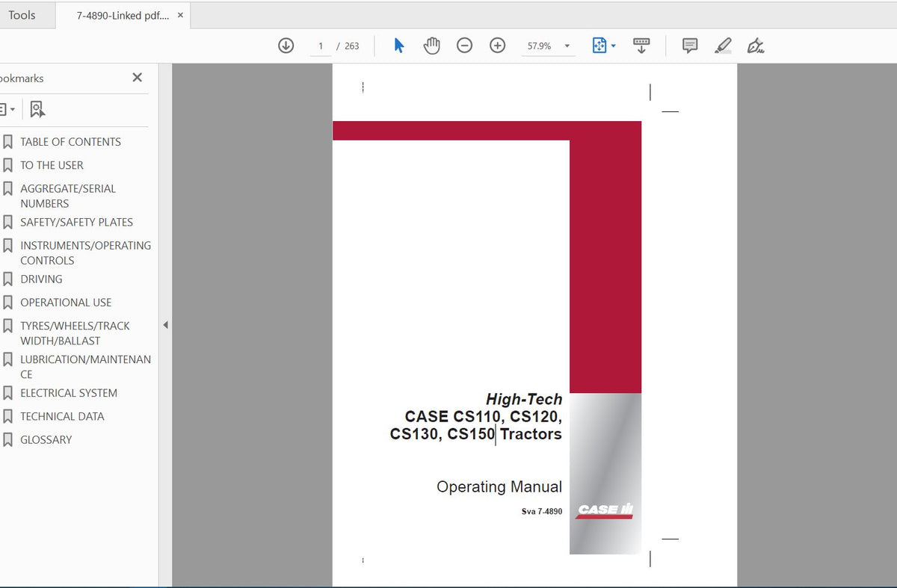Click the total page count 263
This screenshot has width=897, height=588.
(x=352, y=46)
